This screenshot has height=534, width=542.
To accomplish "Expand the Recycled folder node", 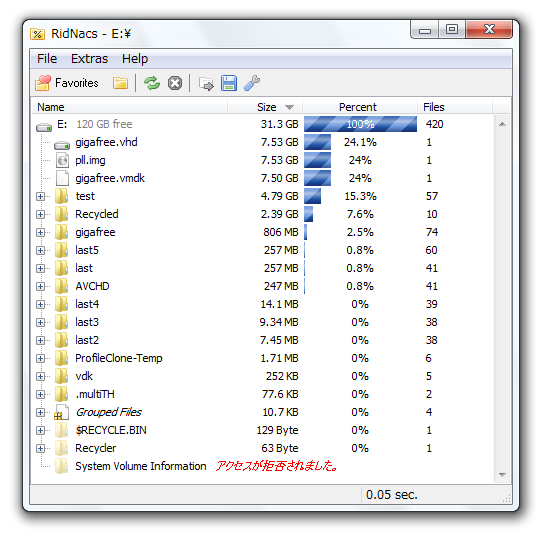I will [40, 215].
